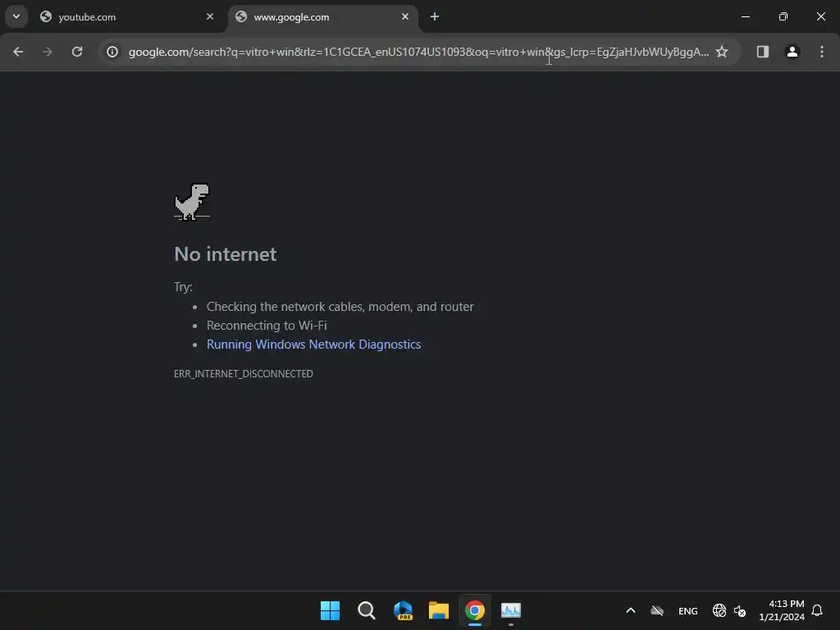840x630 pixels.
Task: Click the No internet heading
Action: 225,254
